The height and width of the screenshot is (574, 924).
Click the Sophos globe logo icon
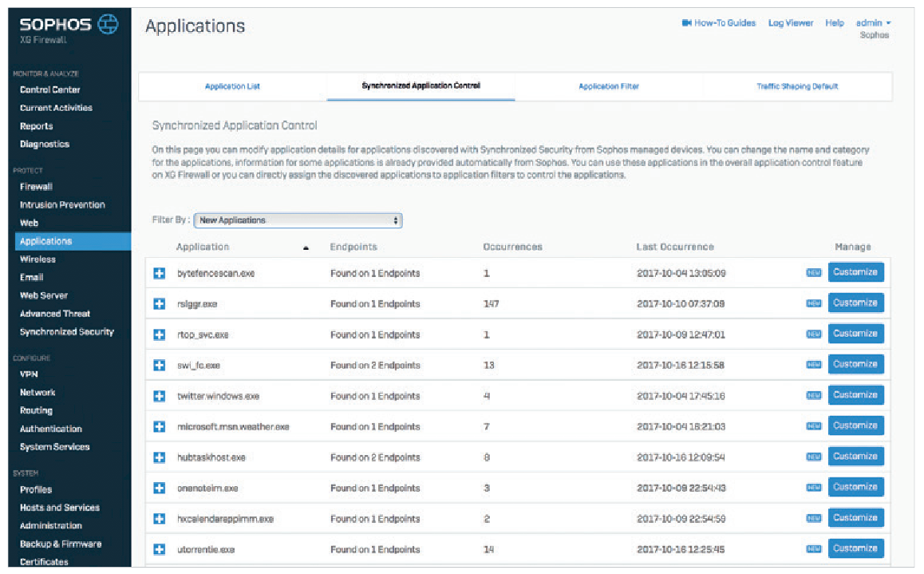108,24
